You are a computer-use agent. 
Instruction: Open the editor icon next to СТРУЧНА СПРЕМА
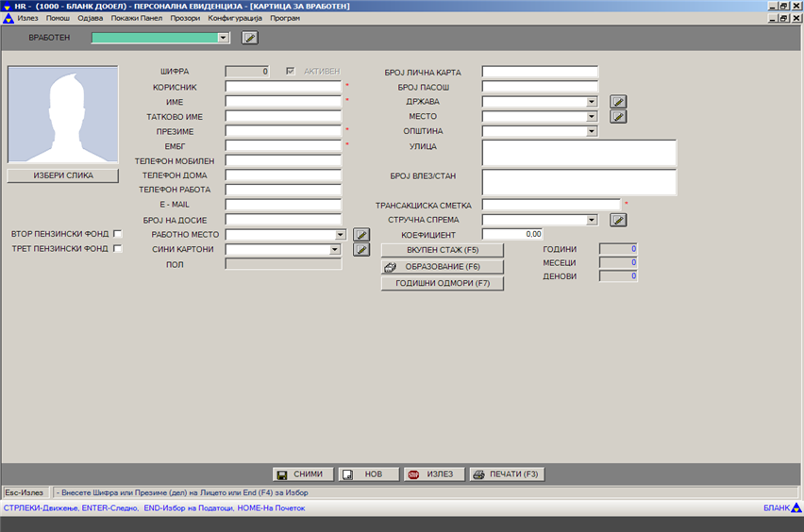coord(618,220)
